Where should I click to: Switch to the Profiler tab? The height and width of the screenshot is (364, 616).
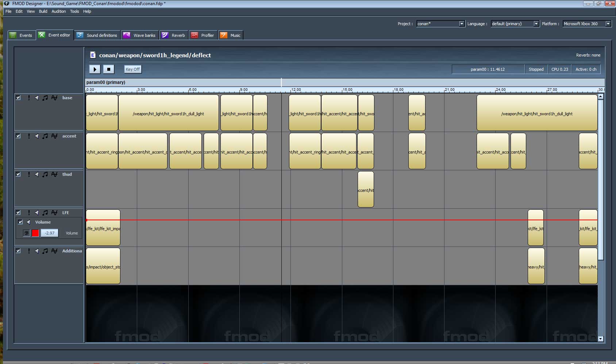tap(203, 35)
